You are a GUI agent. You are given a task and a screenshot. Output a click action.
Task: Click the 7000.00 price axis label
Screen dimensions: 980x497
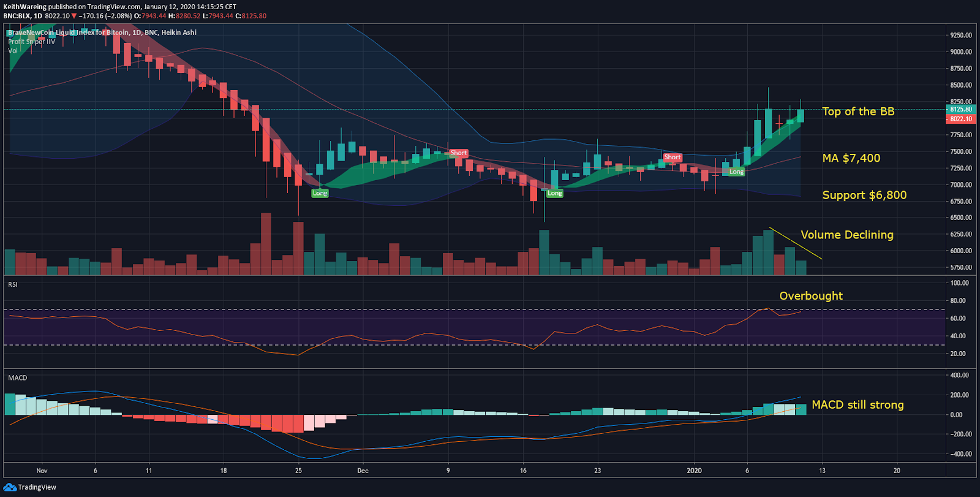pos(961,184)
